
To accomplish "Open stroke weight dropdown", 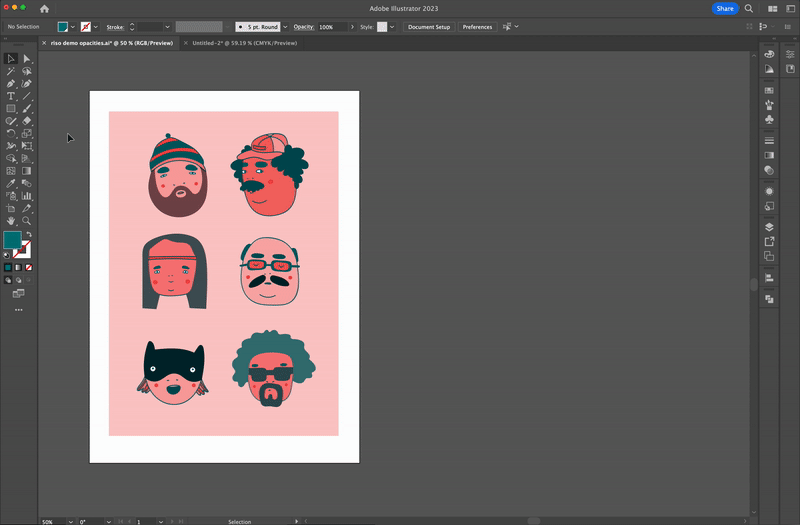I will (x=167, y=27).
